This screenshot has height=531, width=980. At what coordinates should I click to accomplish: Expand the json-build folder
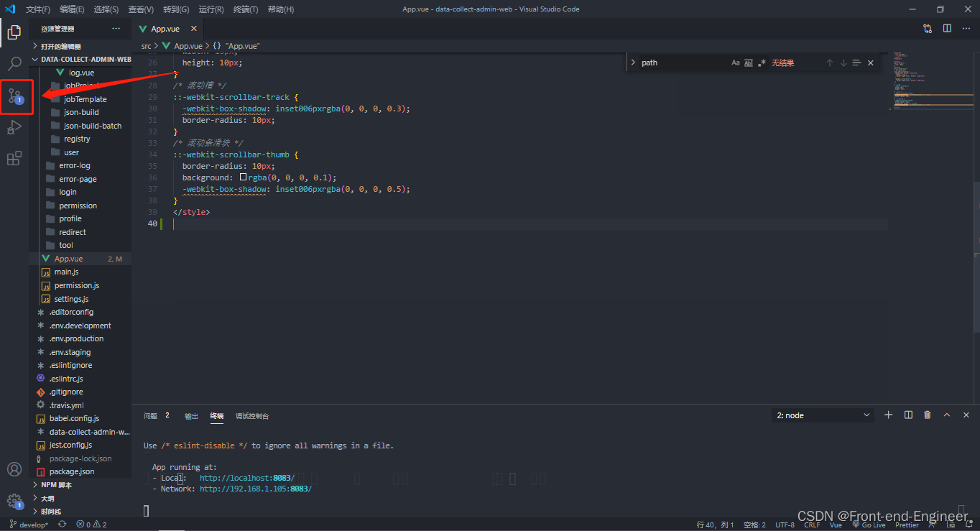pos(80,112)
